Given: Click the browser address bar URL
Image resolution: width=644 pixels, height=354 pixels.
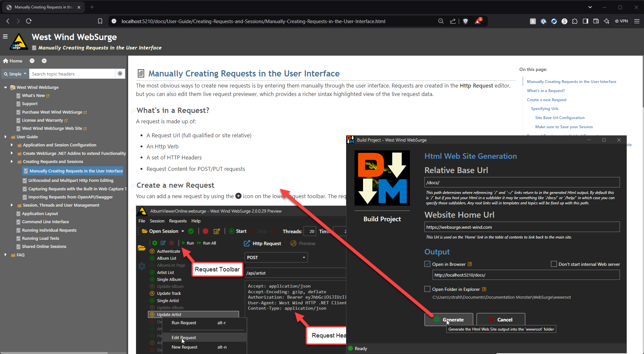Looking at the screenshot, I should click(253, 21).
